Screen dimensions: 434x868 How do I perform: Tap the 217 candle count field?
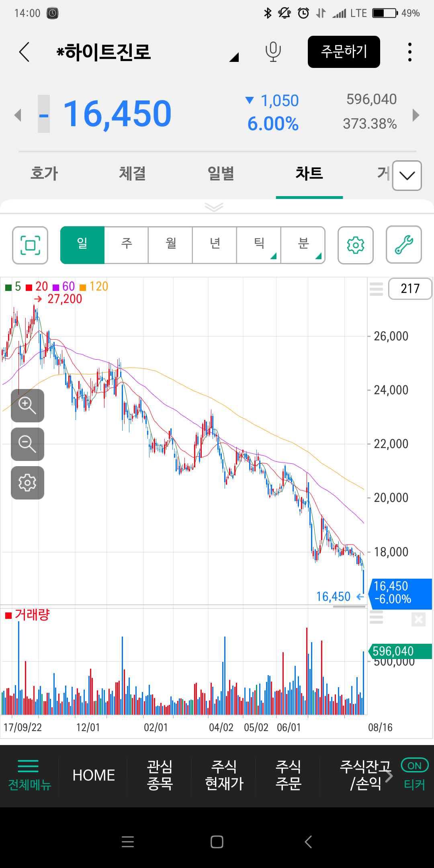coord(409,289)
